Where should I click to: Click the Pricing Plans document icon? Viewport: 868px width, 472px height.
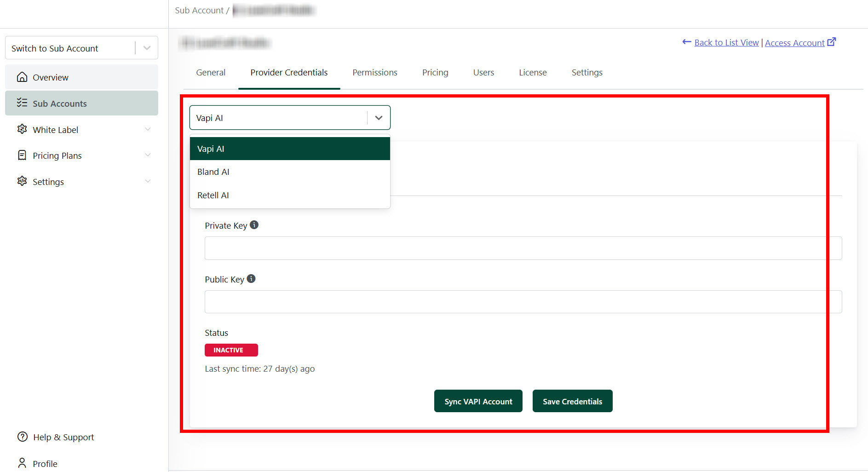[22, 155]
